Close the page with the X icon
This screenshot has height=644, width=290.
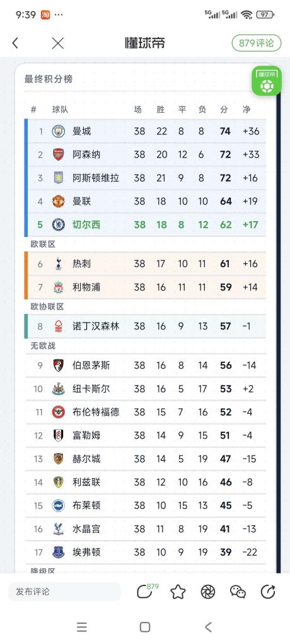click(x=58, y=43)
